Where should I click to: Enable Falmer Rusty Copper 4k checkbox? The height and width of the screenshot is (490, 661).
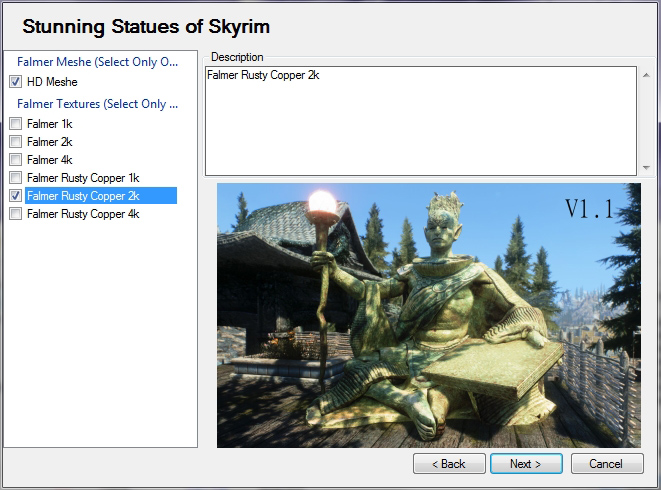click(x=16, y=214)
